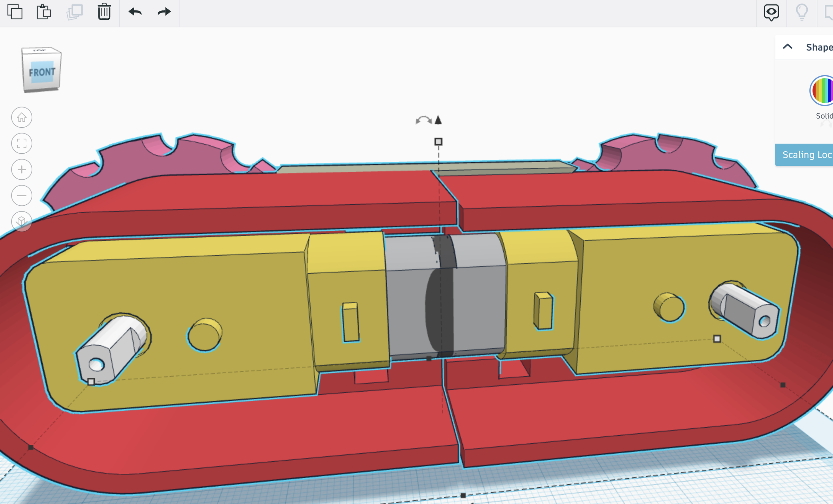Click the Duplicate and repeat icon
The height and width of the screenshot is (504, 833).
click(x=74, y=12)
